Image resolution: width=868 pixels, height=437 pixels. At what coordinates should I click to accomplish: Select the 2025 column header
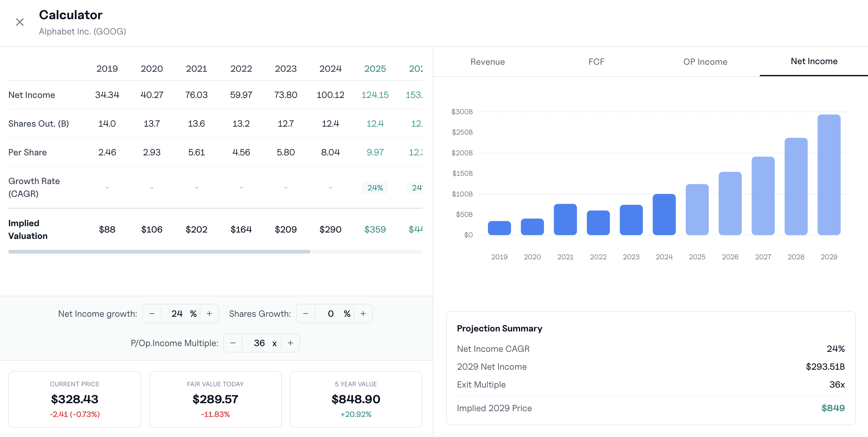[375, 68]
